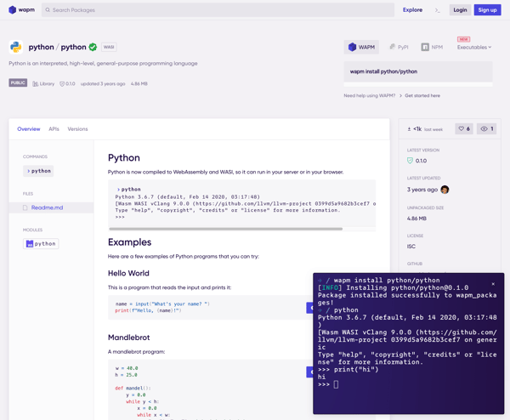Expand the Executables dropdown
Screen dimensions: 510x420
(x=474, y=47)
